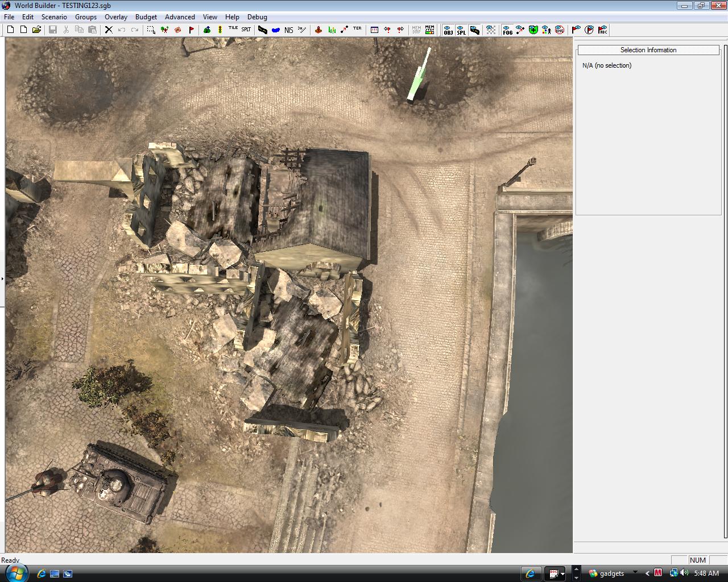Open a scenario with the folder icon
The width and height of the screenshot is (728, 582).
pyautogui.click(x=36, y=30)
